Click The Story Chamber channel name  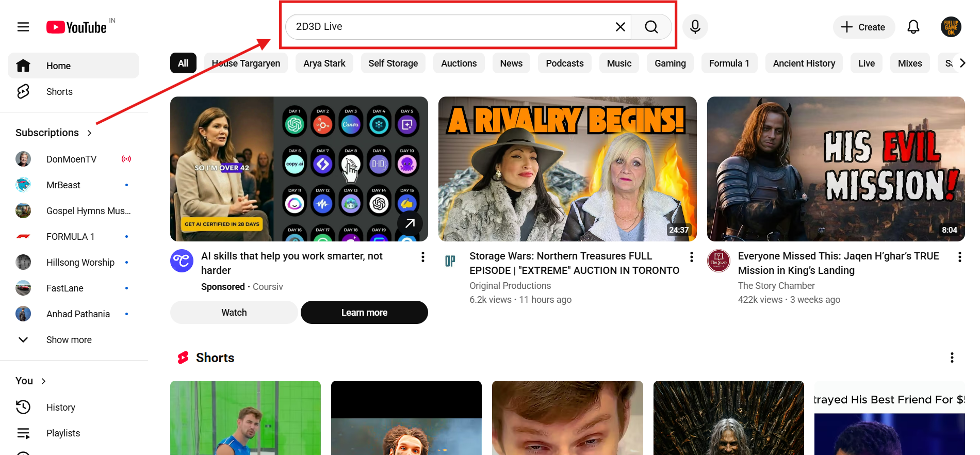(776, 285)
